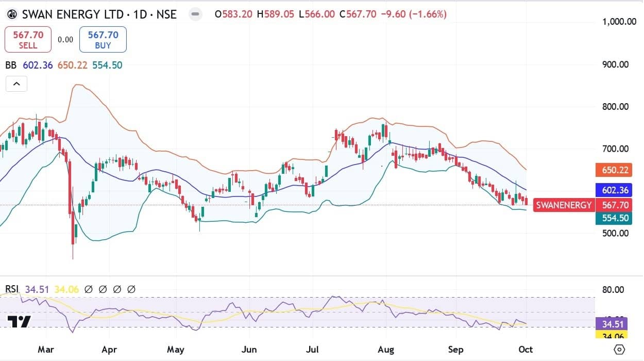Click the change value −9.60 (−1.66%)
Viewport: 644px width, 361px height.
coord(414,14)
